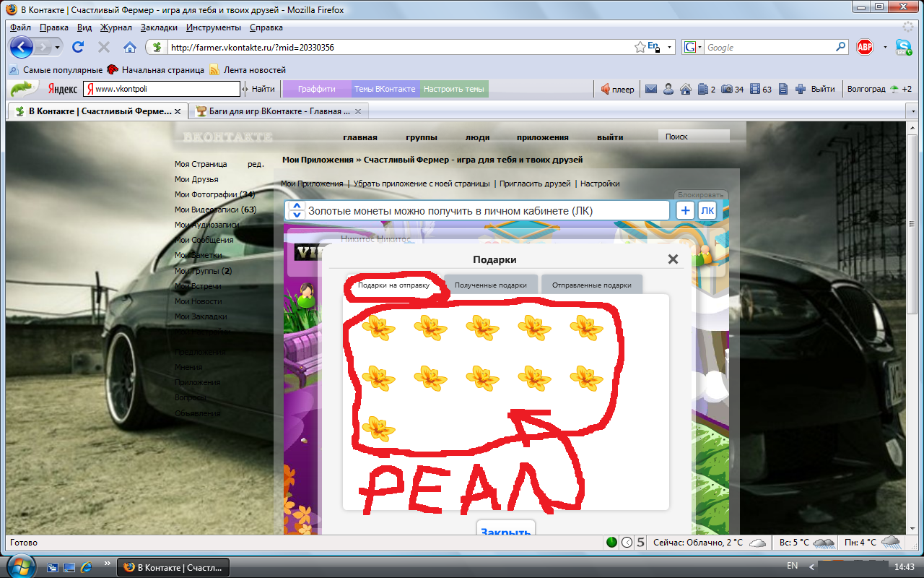
Task: Click the Пригласить друзей link
Action: pos(535,184)
